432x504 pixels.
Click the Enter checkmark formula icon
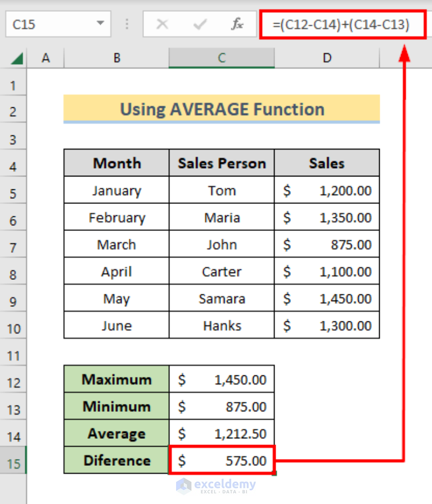point(200,24)
